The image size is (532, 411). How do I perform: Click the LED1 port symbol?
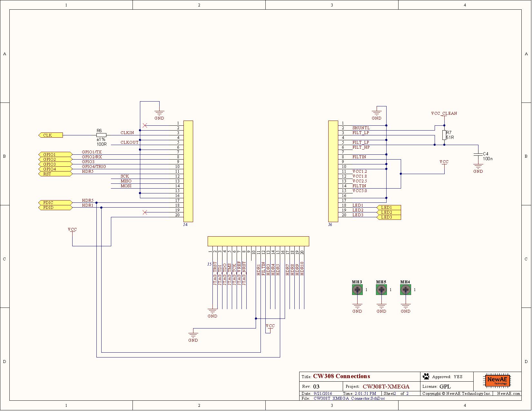[389, 208]
